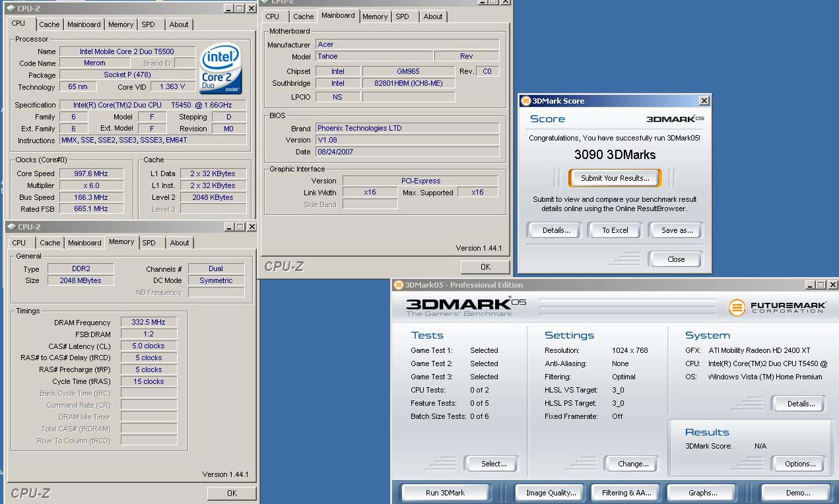Click OK in Memory CPU-Z window
839x504 pixels.
click(232, 493)
